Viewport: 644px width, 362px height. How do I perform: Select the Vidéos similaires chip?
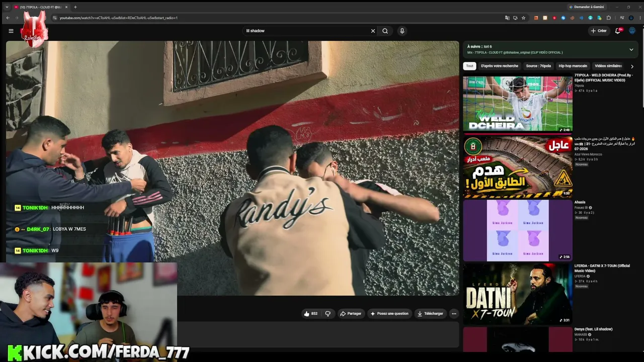[x=608, y=66]
